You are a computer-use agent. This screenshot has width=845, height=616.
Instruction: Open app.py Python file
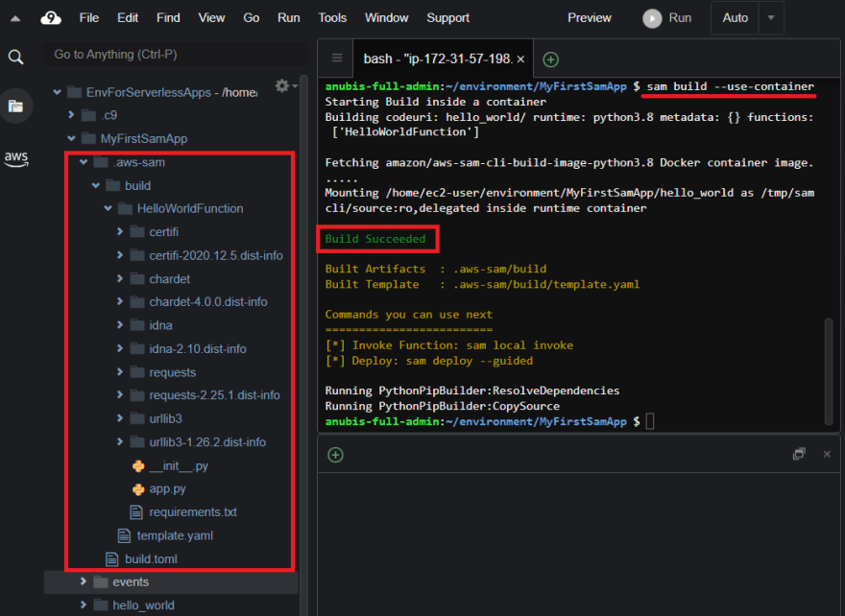168,489
